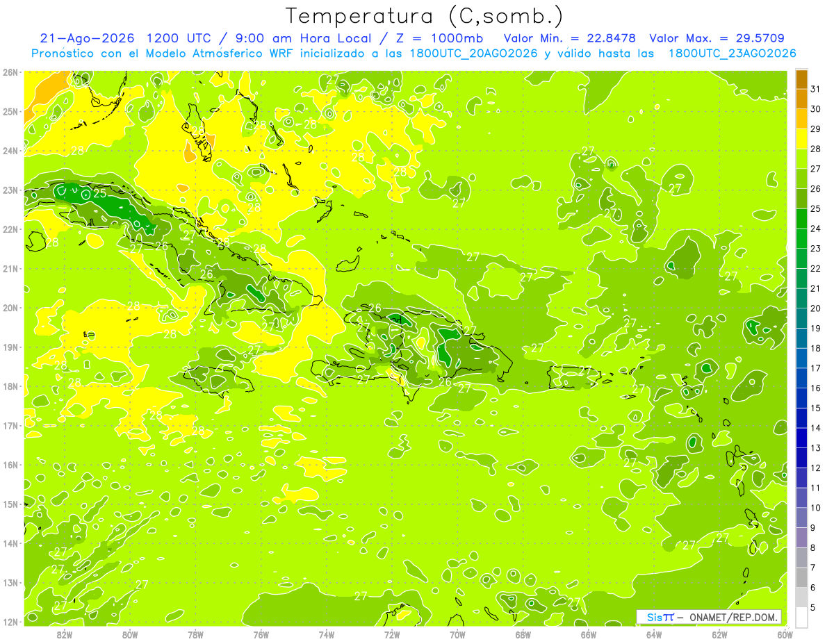Click the 12 label on the color legend
The image size is (834, 644).
pyautogui.click(x=816, y=468)
